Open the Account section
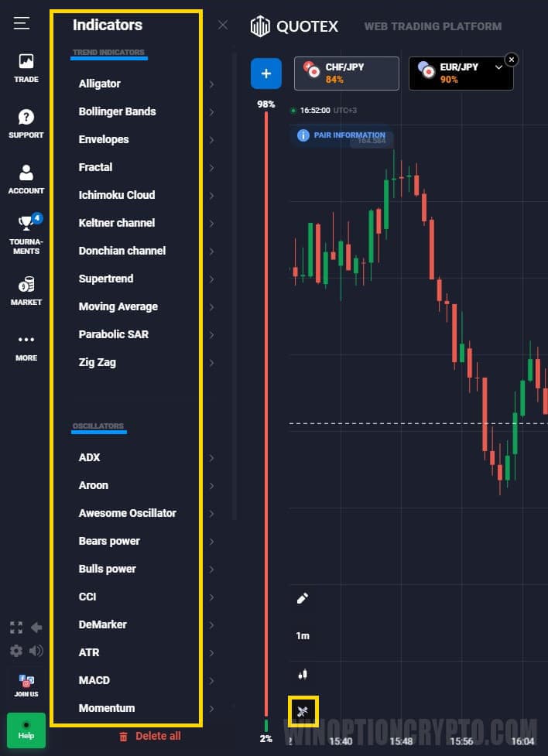The width and height of the screenshot is (548, 756). pos(26,180)
